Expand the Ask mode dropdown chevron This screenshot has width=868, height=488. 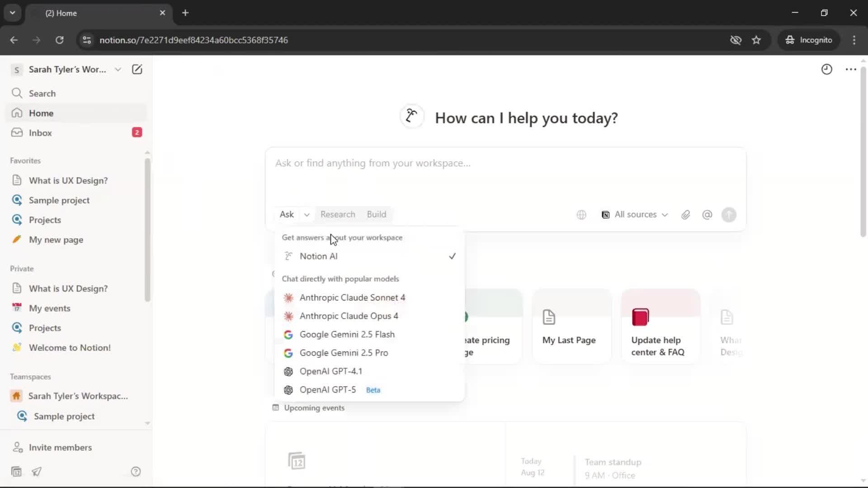307,215
